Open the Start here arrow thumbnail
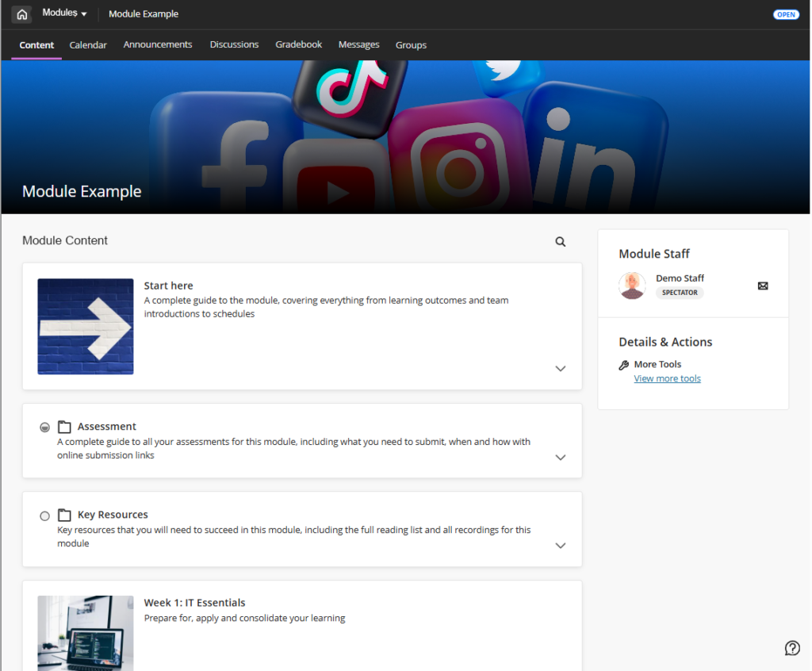 [x=86, y=327]
